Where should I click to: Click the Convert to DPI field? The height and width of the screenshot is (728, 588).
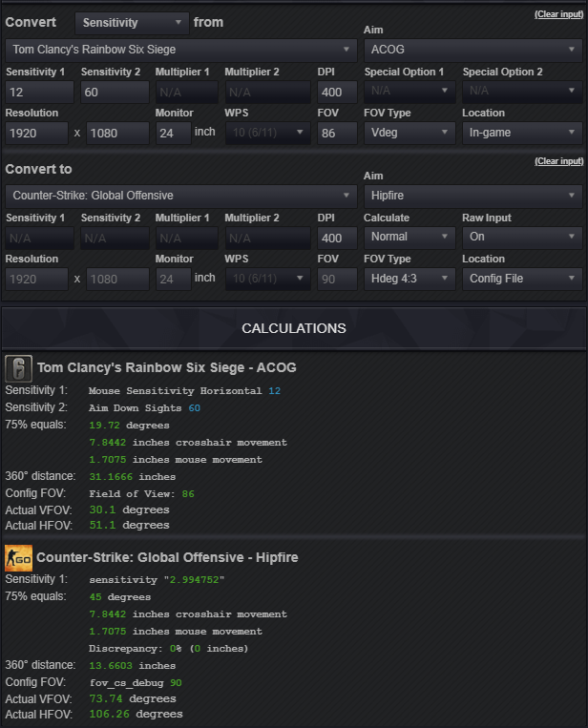(337, 238)
